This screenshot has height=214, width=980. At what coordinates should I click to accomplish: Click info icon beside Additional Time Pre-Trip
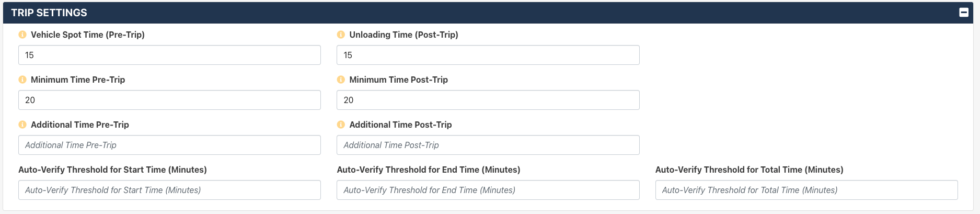tap(22, 125)
